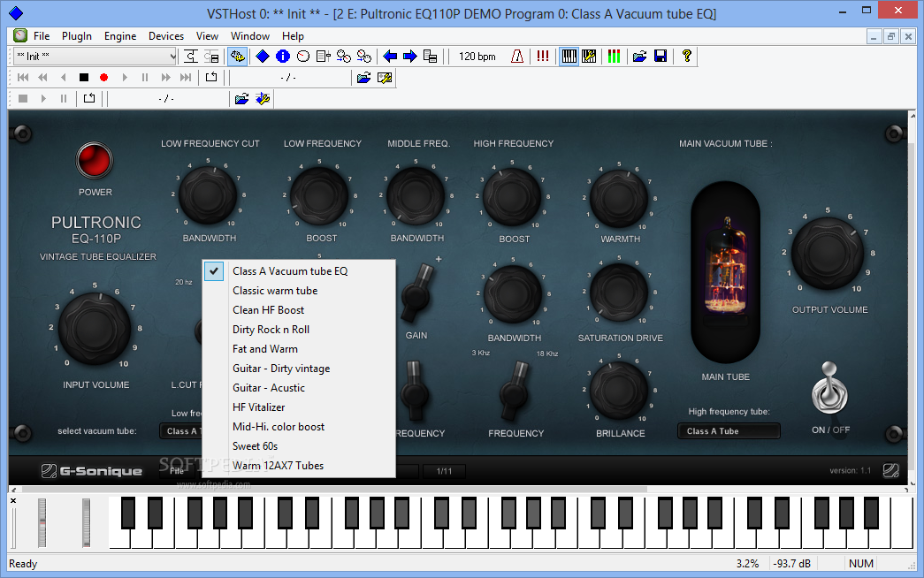Open the View menu

pyautogui.click(x=207, y=36)
